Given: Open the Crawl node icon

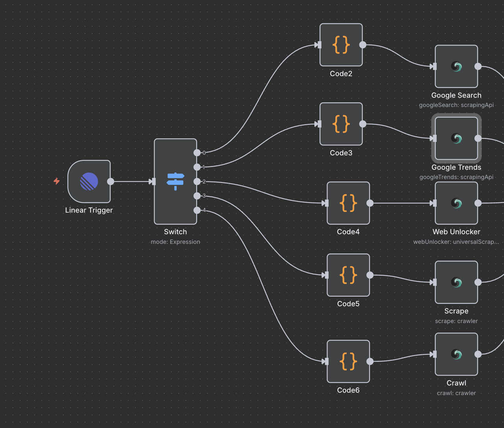Looking at the screenshot, I should coord(456,354).
